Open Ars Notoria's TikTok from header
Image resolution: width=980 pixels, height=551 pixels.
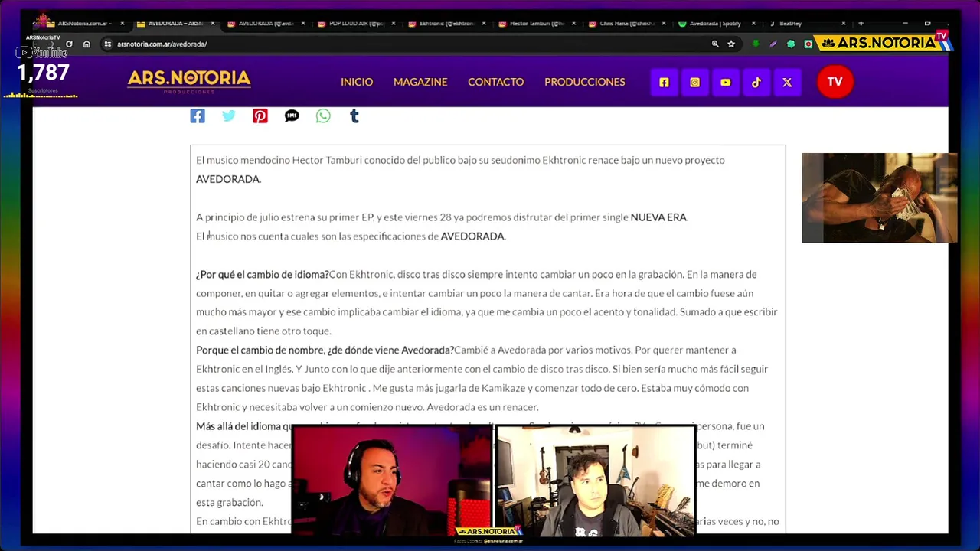756,82
